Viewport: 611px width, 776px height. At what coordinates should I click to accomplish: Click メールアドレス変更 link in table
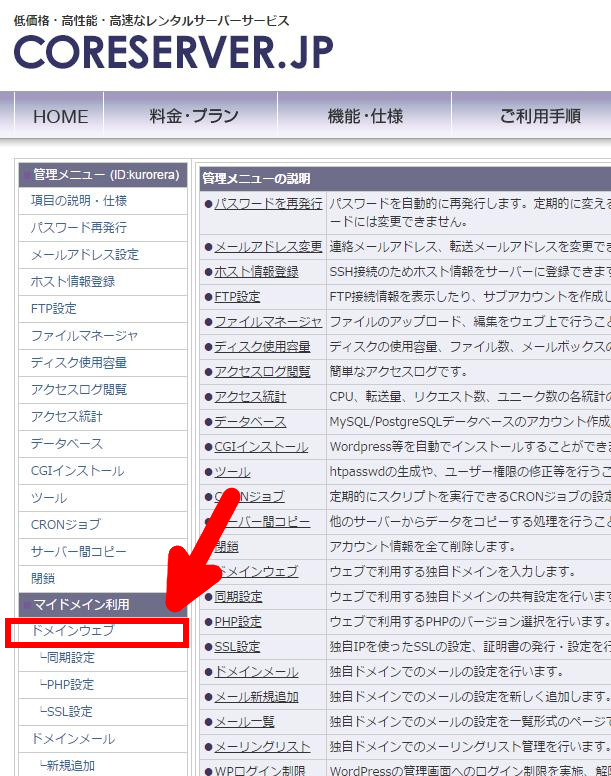[x=268, y=246]
